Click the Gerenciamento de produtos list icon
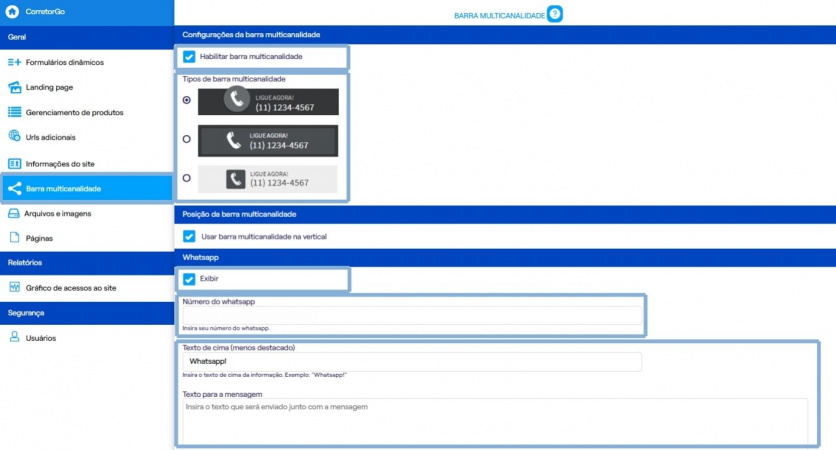 tap(14, 112)
